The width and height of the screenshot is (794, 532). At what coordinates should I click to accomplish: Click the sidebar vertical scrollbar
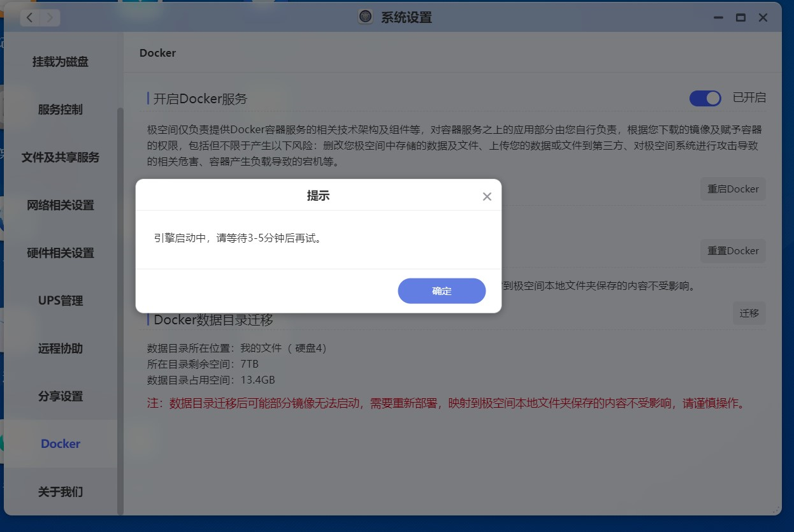coord(120,311)
